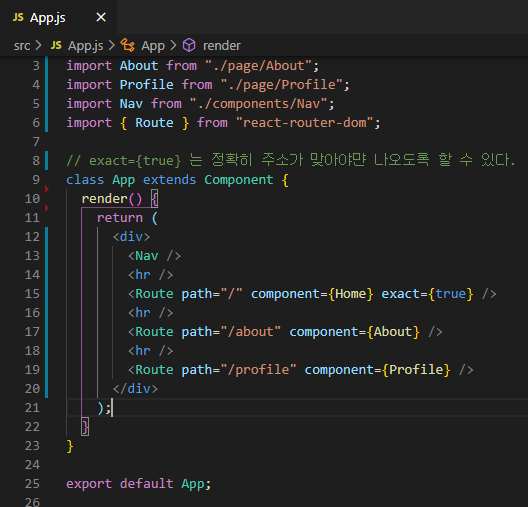Click the <hr /> tag on line 16
The height and width of the screenshot is (507, 528).
click(151, 313)
